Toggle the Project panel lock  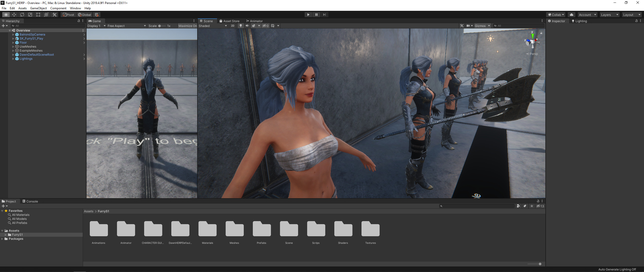point(538,201)
